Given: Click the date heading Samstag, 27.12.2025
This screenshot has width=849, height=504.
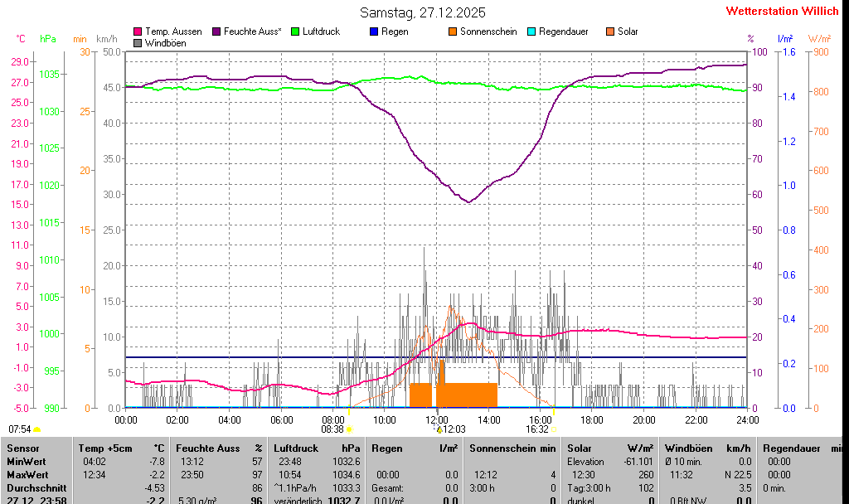Looking at the screenshot, I should click(x=423, y=12).
